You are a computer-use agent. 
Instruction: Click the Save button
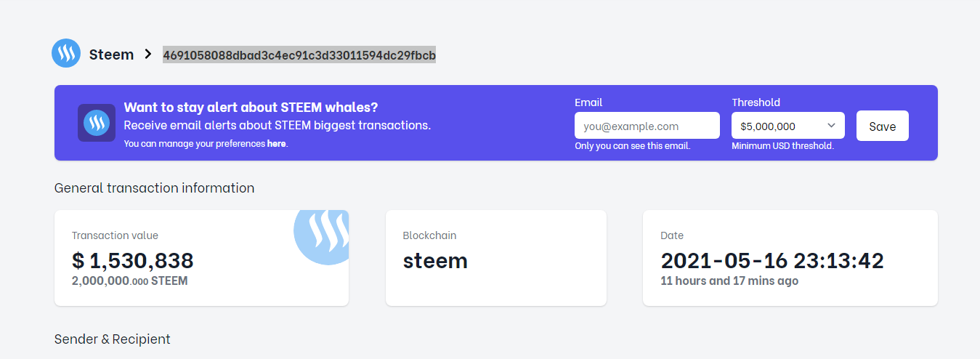pyautogui.click(x=882, y=126)
